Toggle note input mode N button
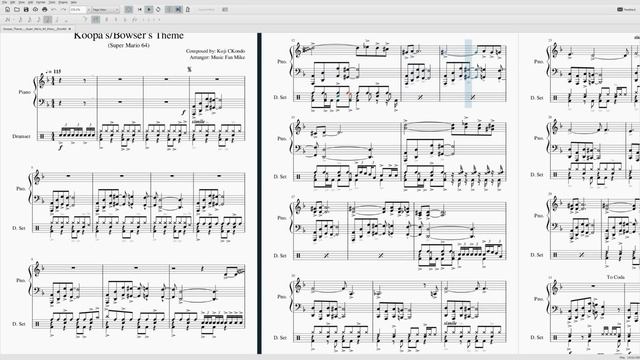The height and width of the screenshot is (360, 640). click(x=7, y=19)
